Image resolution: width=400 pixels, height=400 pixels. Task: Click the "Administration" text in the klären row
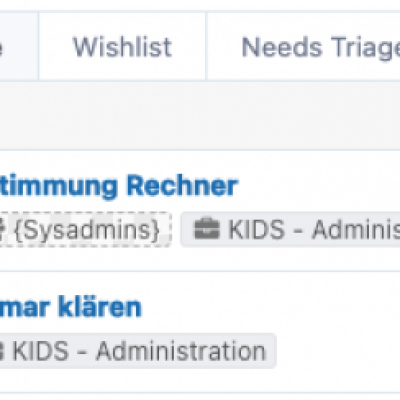(x=181, y=351)
